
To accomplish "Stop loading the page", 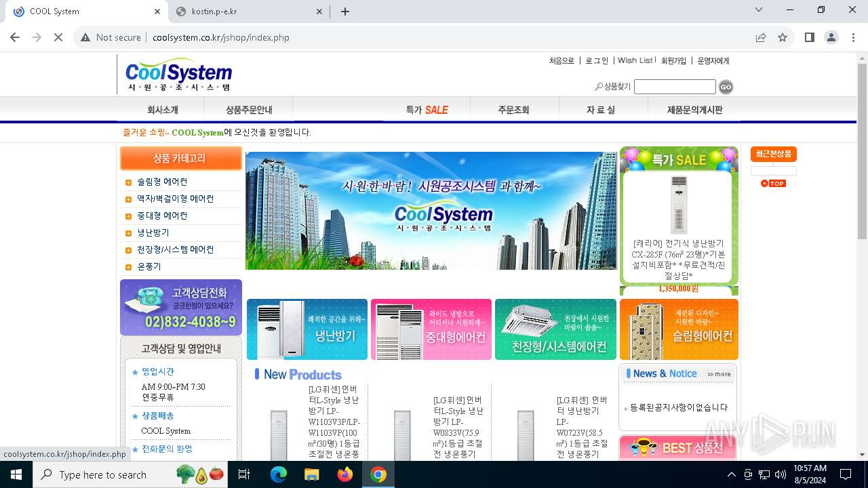I will coord(58,37).
